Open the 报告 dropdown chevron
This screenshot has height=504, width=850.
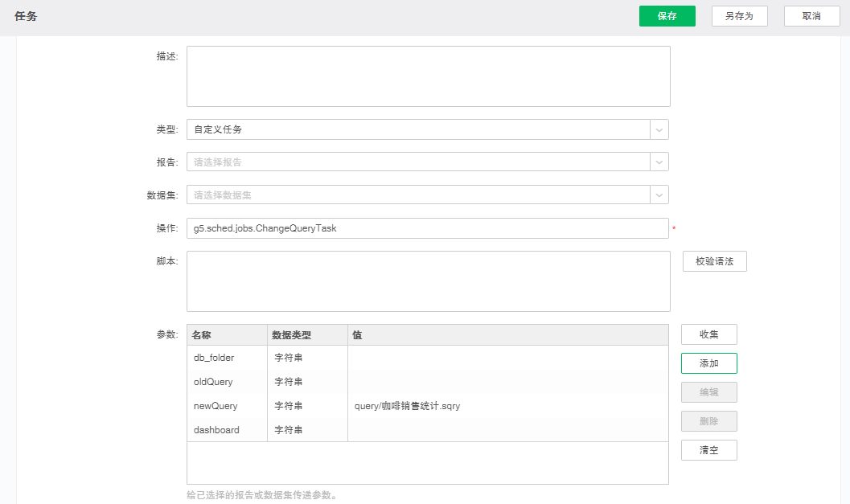point(659,162)
